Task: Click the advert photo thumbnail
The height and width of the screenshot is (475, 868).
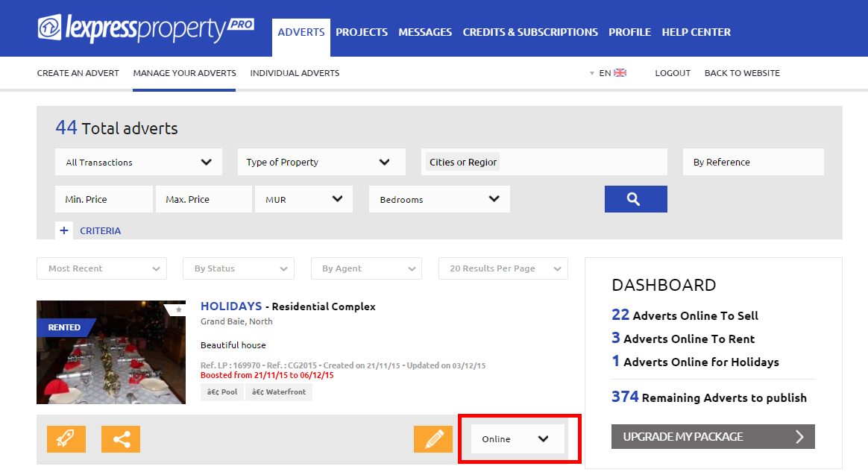Action: click(111, 352)
